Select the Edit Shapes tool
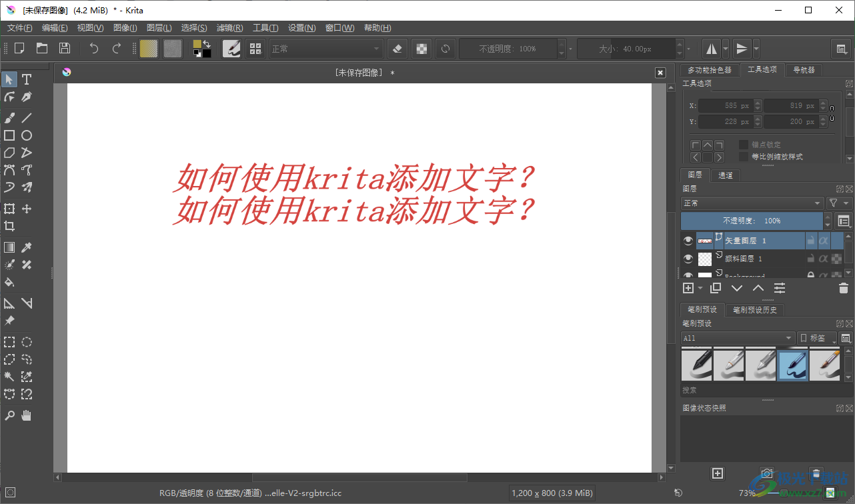The width and height of the screenshot is (855, 504). [9, 97]
